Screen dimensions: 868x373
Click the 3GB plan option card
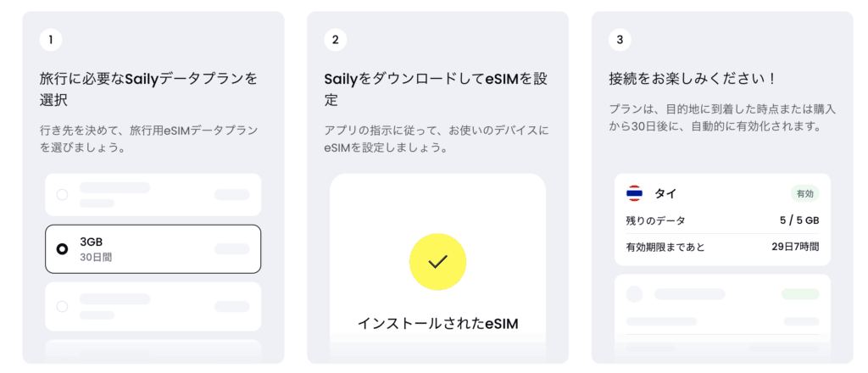(153, 249)
